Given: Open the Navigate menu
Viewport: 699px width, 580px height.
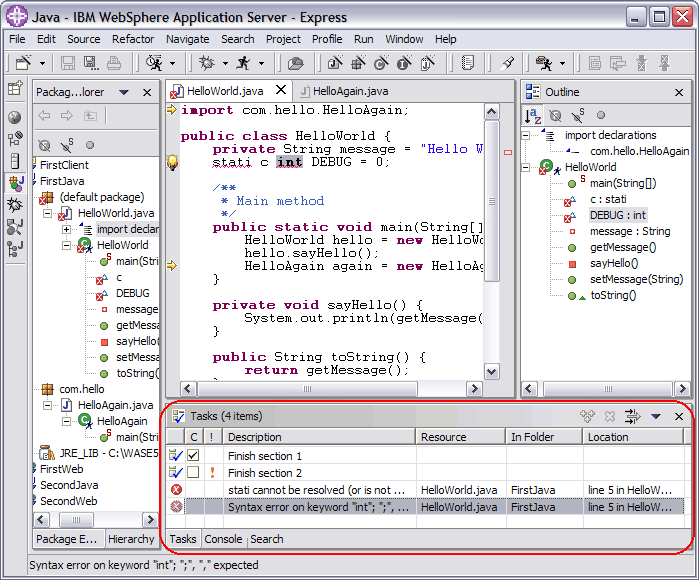Looking at the screenshot, I should (x=188, y=39).
